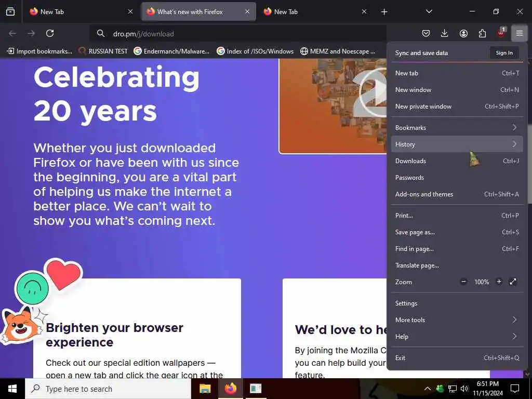532x399 pixels.
Task: Increase zoom with the plus button
Action: [x=499, y=282]
